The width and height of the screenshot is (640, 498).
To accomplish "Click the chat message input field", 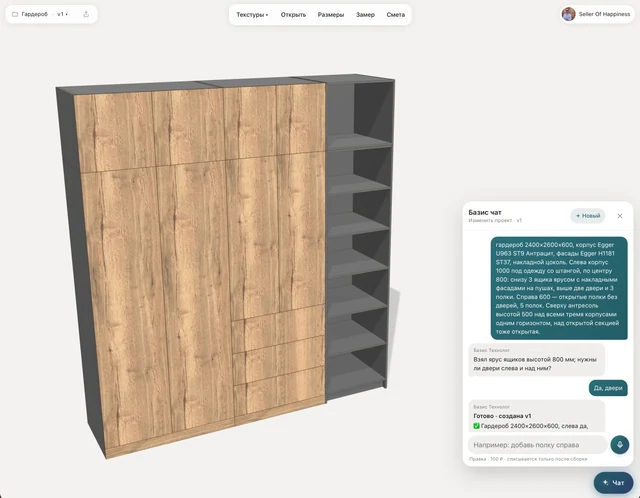I will click(x=538, y=445).
